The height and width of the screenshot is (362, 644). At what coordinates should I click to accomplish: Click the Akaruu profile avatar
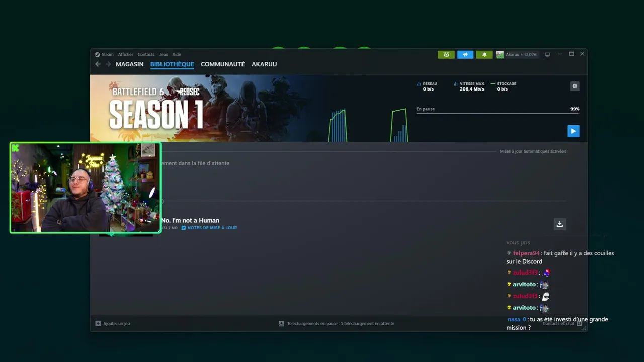500,54
